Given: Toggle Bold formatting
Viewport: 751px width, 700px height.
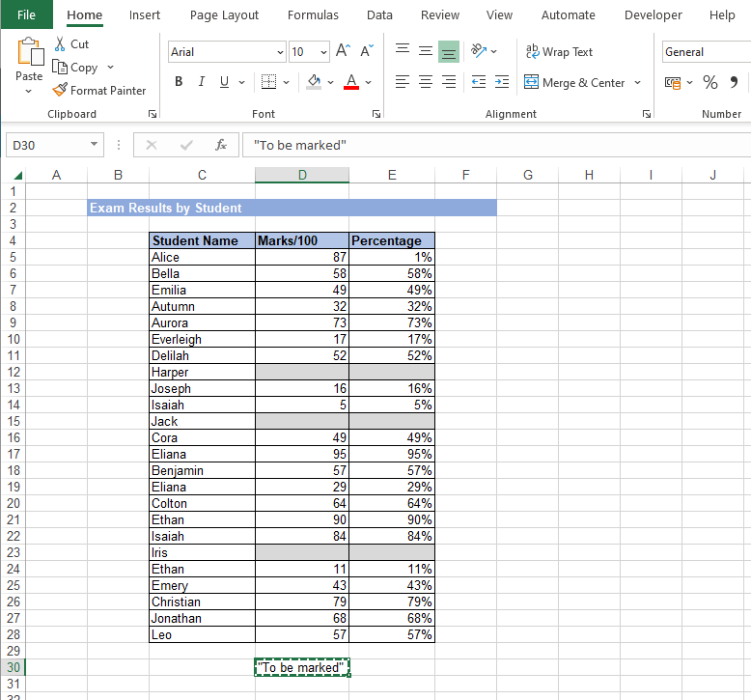Looking at the screenshot, I should point(179,83).
